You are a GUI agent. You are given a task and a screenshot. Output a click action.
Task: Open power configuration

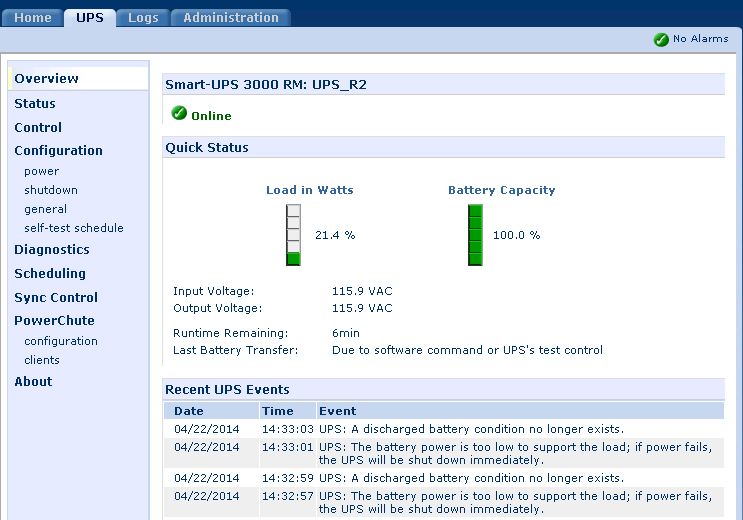pos(42,171)
